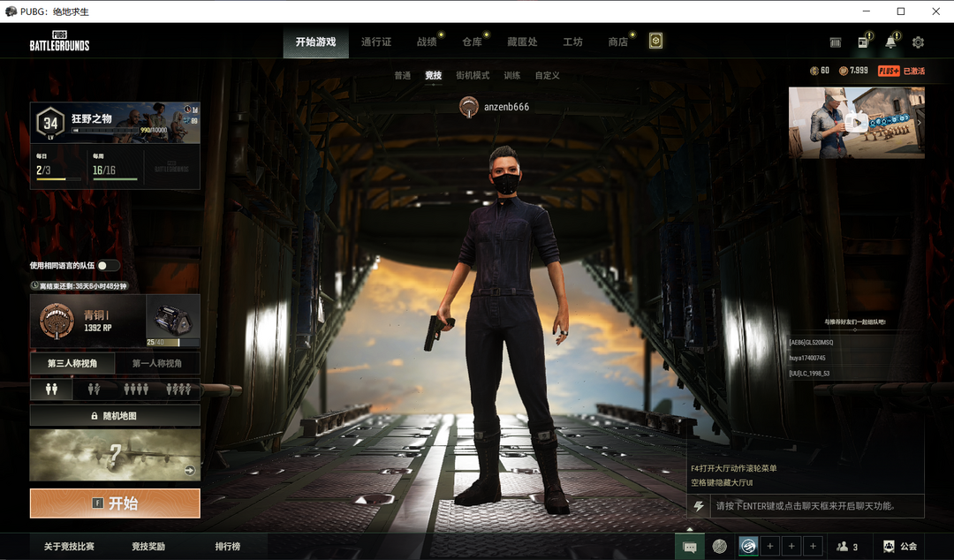Open the 藏匿处 tab

522,42
